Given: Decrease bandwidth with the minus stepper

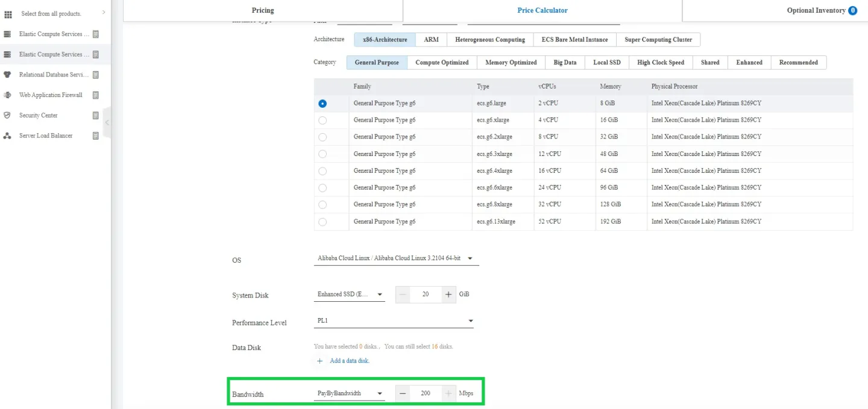Looking at the screenshot, I should pyautogui.click(x=403, y=393).
